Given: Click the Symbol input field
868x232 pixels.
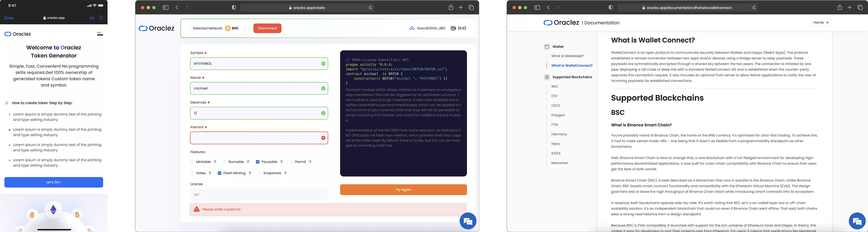Looking at the screenshot, I should coord(259,64).
